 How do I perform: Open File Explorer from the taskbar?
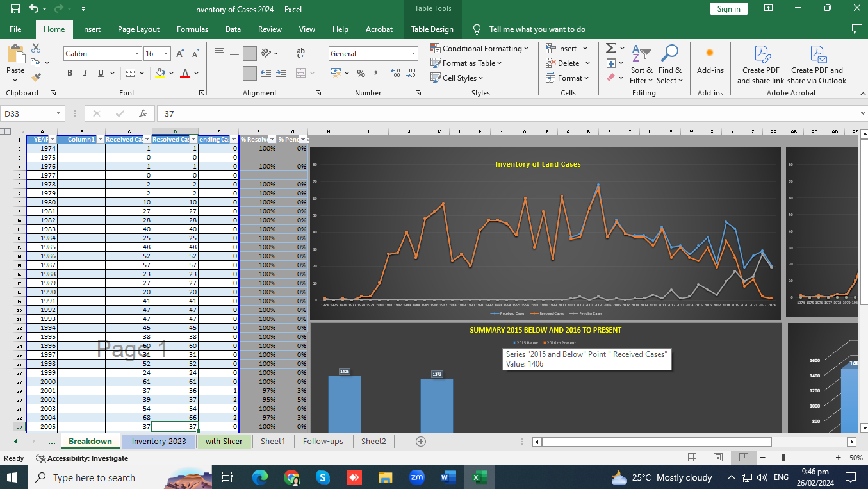coord(385,477)
